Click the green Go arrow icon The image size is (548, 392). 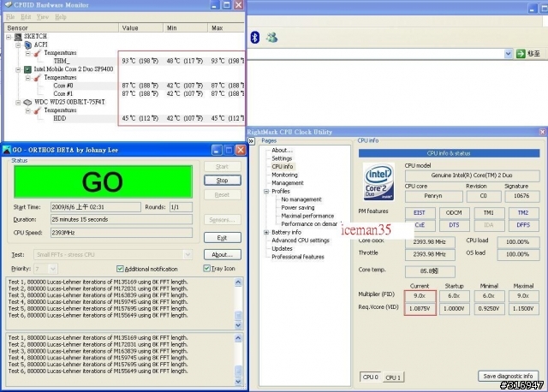tap(521, 53)
